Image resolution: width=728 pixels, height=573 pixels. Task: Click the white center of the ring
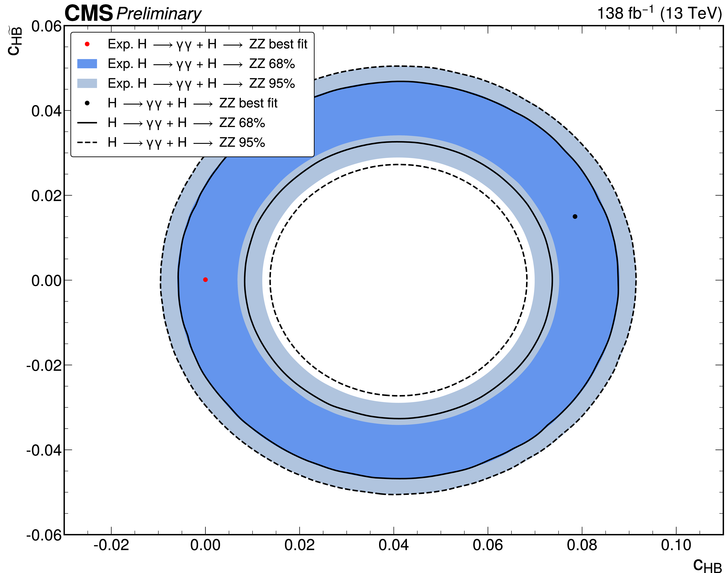398,280
